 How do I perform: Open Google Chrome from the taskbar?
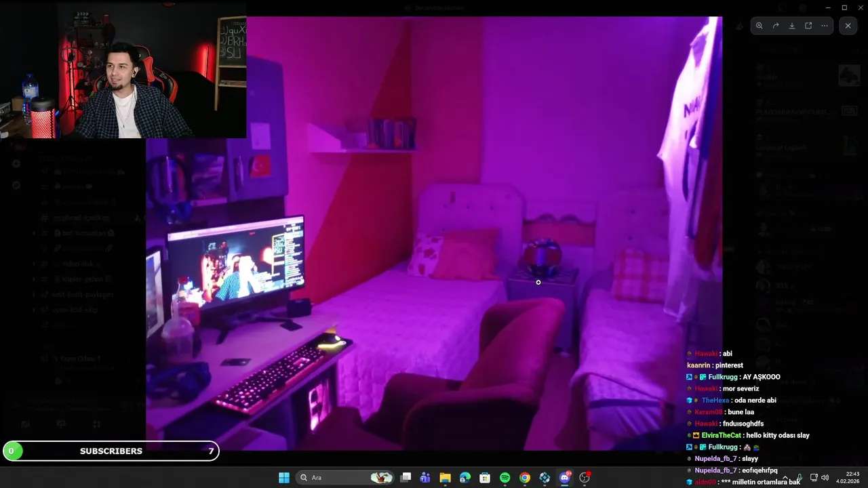(525, 478)
